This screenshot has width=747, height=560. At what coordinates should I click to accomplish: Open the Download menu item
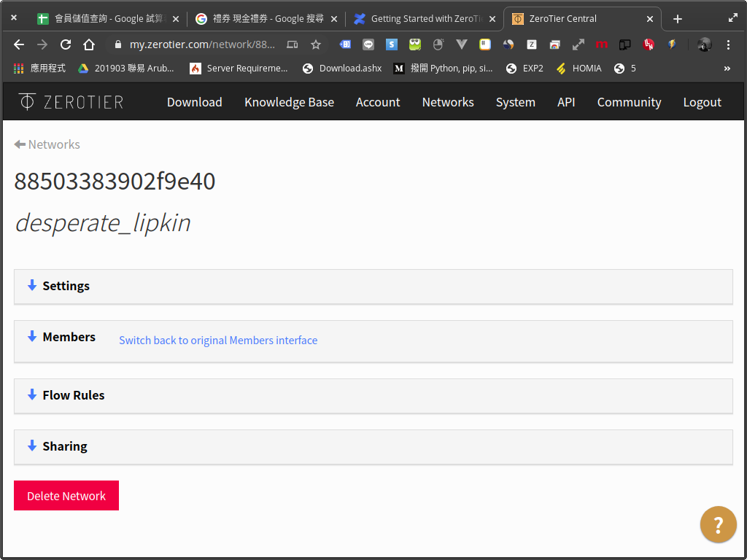click(194, 102)
